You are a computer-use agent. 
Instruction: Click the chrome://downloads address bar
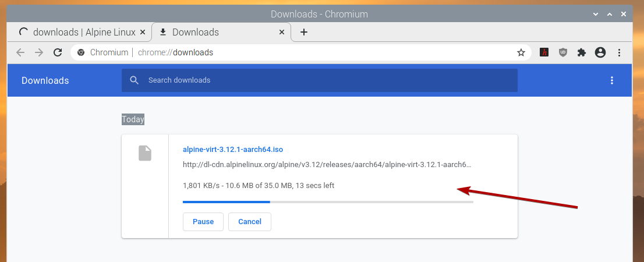pos(300,52)
